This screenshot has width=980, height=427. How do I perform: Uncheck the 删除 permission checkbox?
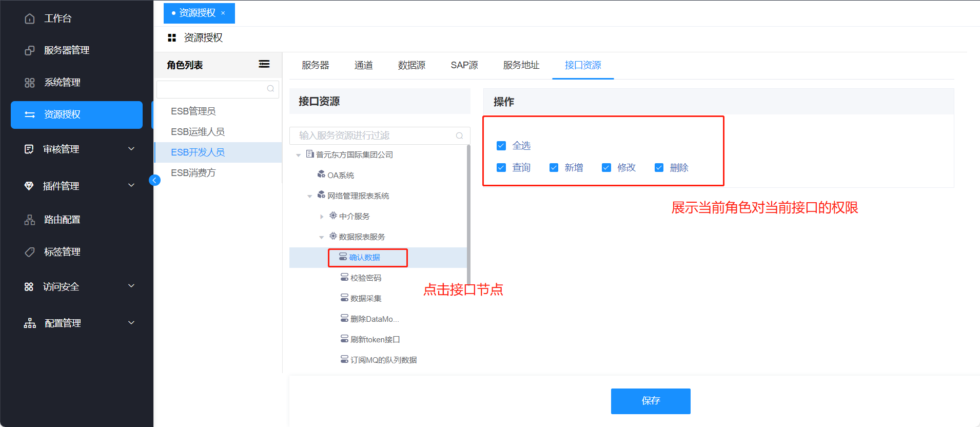pos(659,168)
